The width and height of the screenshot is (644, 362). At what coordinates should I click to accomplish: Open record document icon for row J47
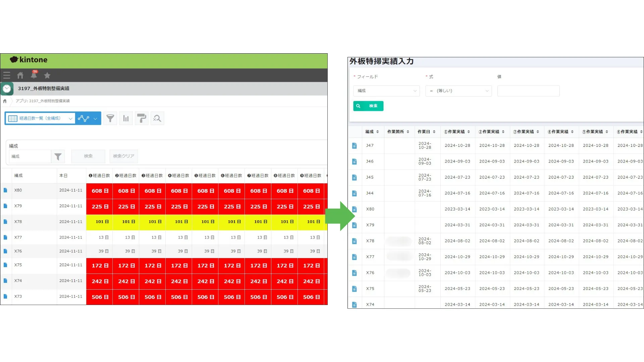click(355, 145)
